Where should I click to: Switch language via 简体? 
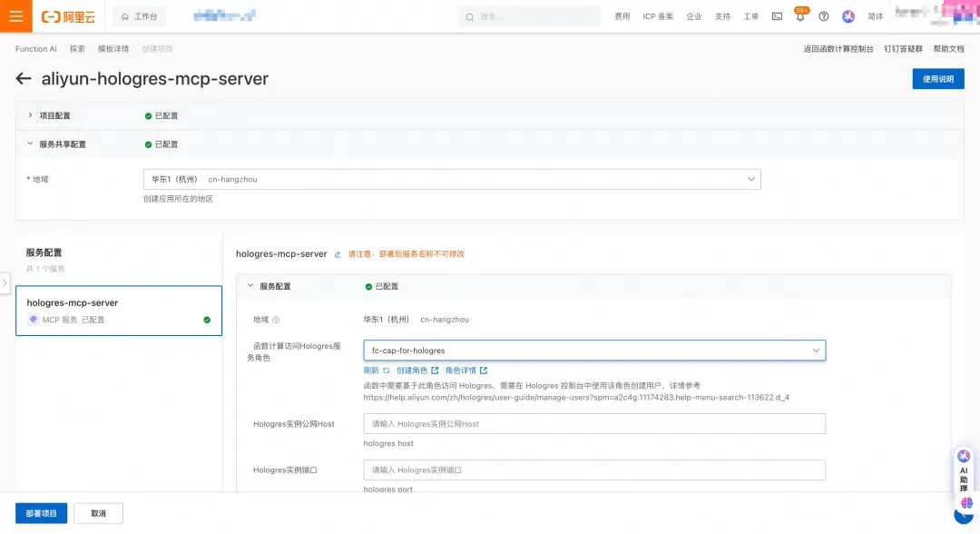tap(876, 17)
